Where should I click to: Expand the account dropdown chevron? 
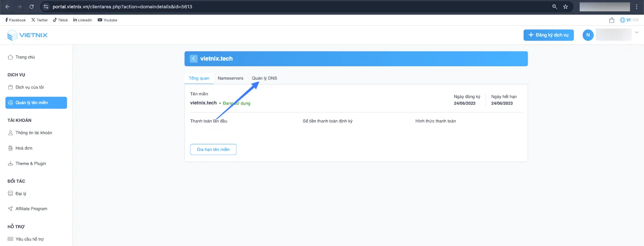636,33
